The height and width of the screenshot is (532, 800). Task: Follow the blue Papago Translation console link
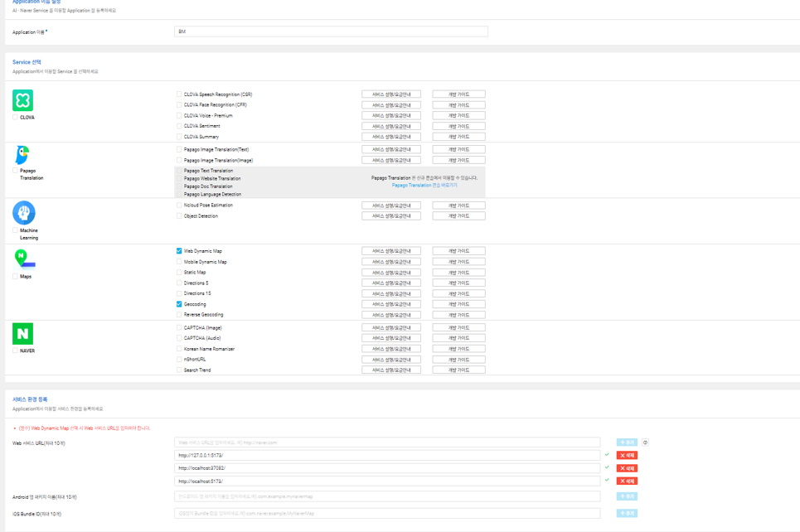tap(424, 186)
